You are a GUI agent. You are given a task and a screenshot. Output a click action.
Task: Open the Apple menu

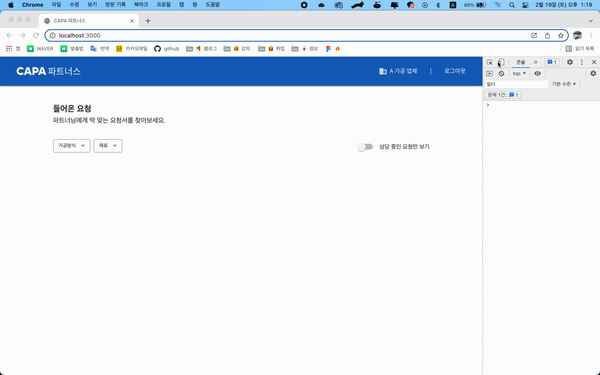tap(11, 5)
